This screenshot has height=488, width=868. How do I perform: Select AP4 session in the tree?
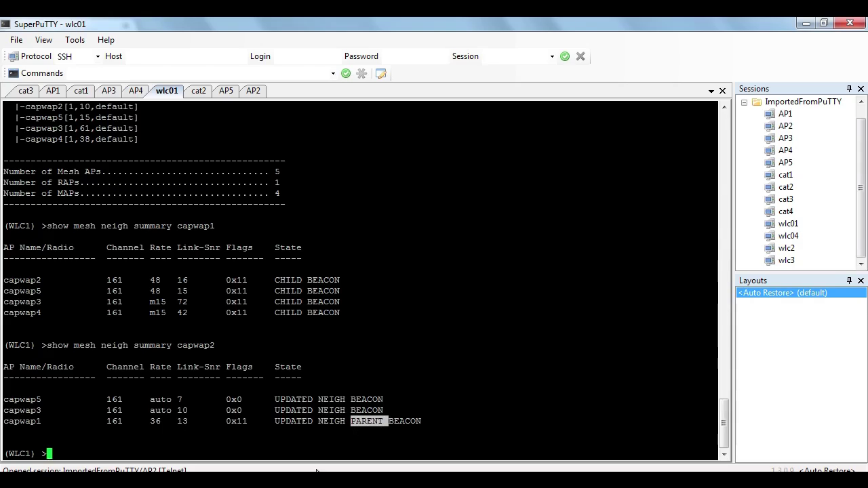pyautogui.click(x=785, y=150)
